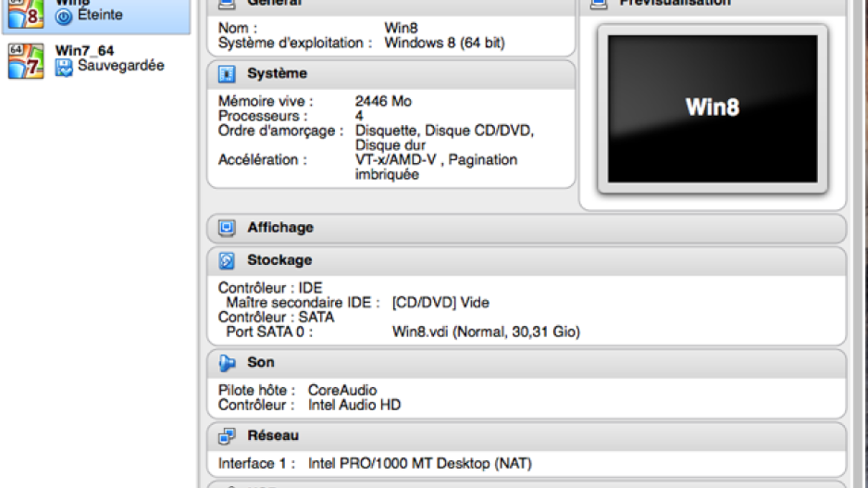This screenshot has width=868, height=488.
Task: Click 'VT-x/AMD-V , Pagination' text
Action: click(436, 160)
